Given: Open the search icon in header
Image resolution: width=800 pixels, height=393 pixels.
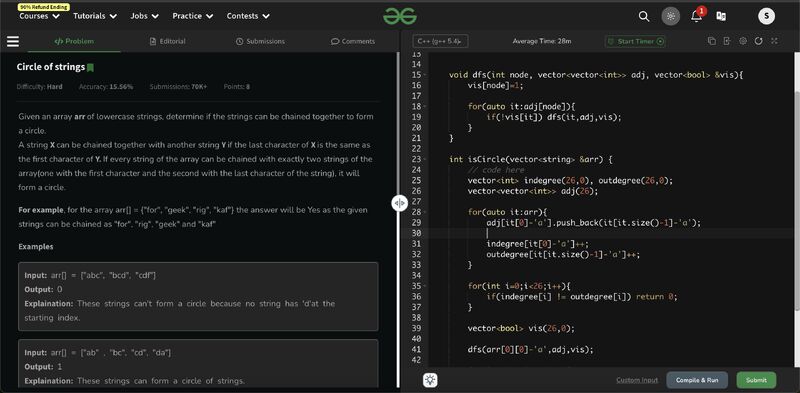Looking at the screenshot, I should 644,16.
